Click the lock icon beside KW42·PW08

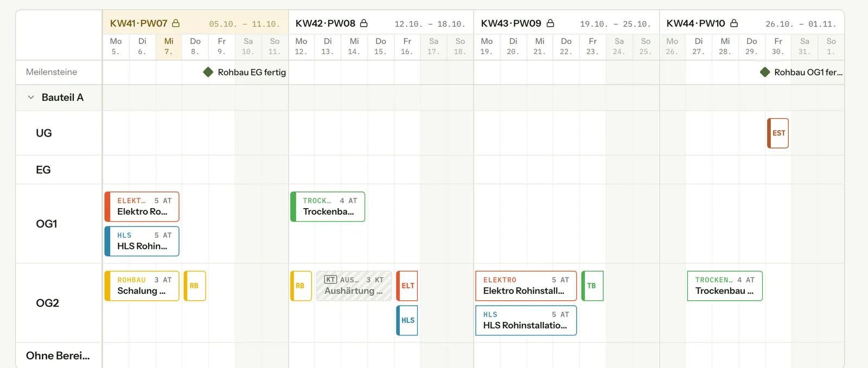coord(364,23)
